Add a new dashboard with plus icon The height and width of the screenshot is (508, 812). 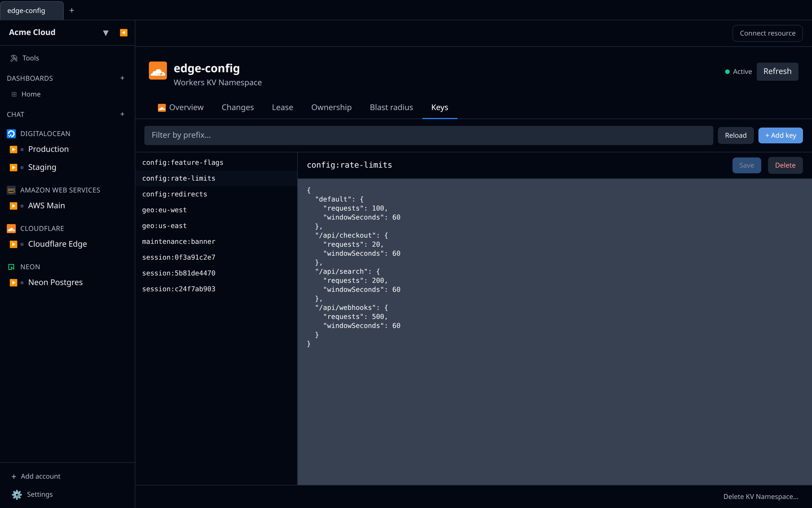click(x=122, y=78)
